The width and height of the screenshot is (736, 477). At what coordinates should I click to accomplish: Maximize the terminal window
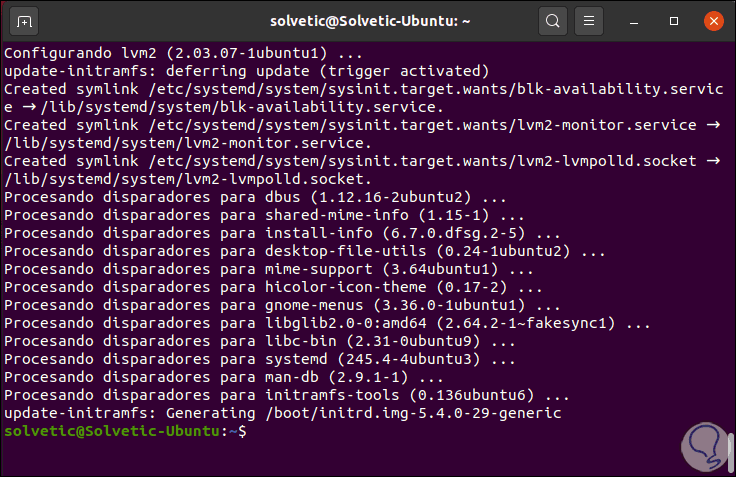click(674, 21)
